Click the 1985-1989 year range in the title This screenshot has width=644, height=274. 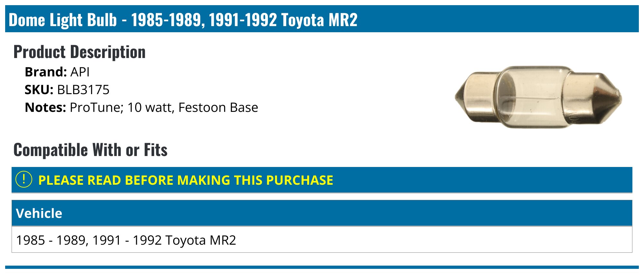(x=166, y=20)
